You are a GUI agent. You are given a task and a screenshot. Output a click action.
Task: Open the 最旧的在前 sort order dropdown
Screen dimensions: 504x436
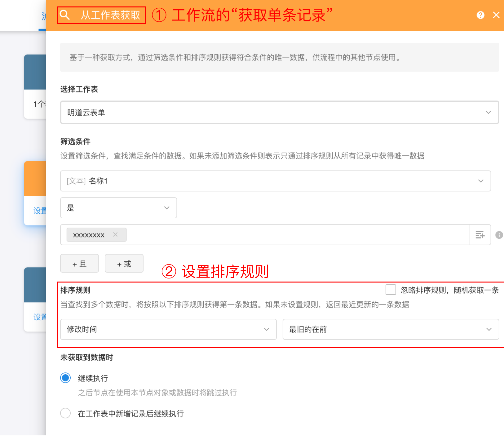click(x=390, y=329)
